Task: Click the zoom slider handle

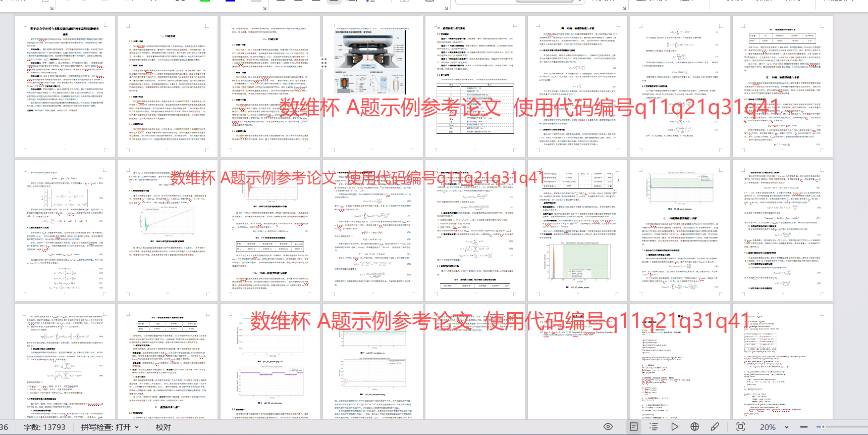Action: pyautogui.click(x=823, y=427)
